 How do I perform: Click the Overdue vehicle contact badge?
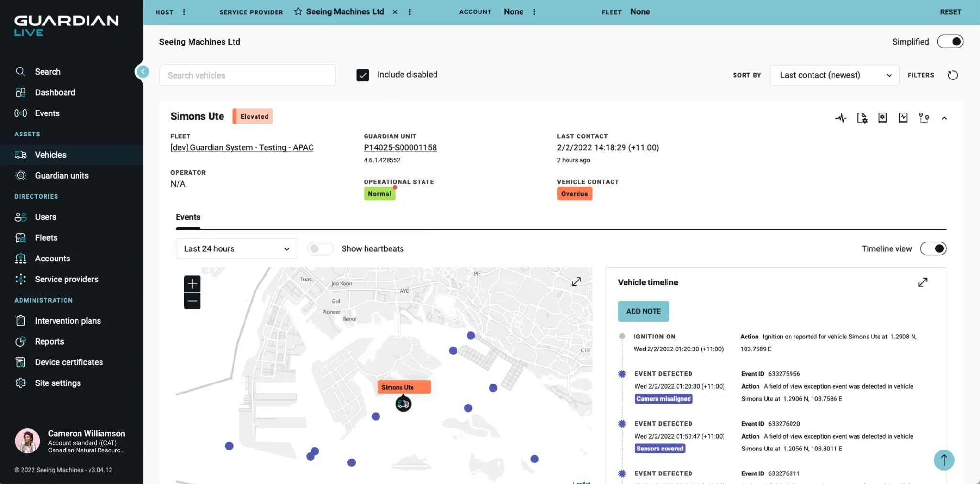(x=575, y=194)
